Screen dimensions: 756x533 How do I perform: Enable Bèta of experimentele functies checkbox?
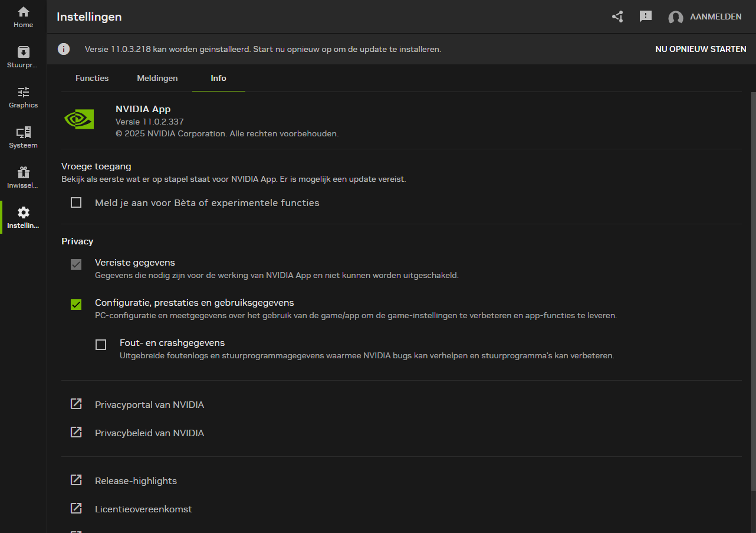[76, 202]
